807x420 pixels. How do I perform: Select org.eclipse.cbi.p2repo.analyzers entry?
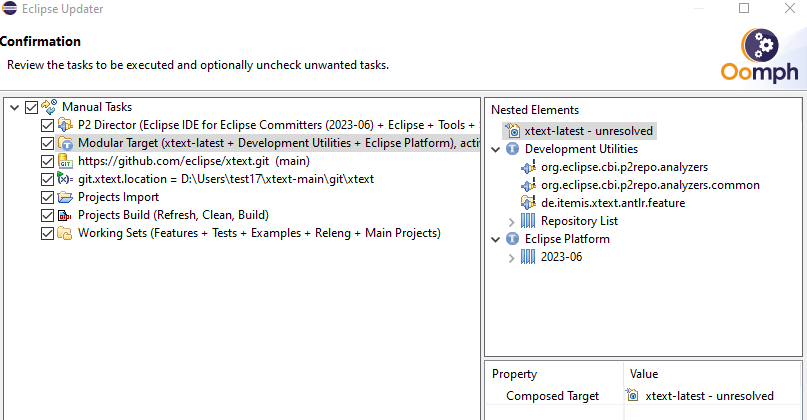(624, 167)
